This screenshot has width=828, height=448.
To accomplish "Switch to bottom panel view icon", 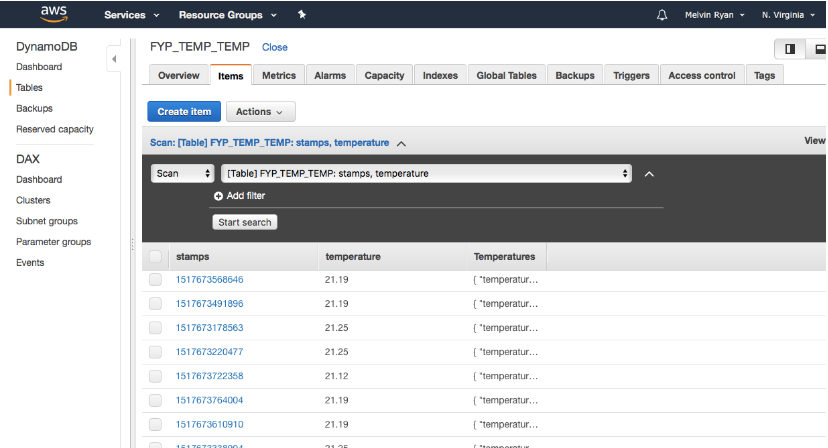I will (x=819, y=49).
